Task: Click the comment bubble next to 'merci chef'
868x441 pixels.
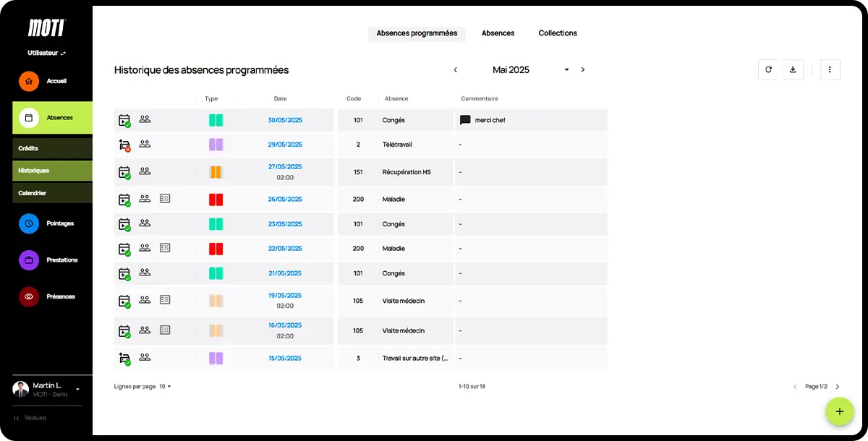Action: click(465, 120)
